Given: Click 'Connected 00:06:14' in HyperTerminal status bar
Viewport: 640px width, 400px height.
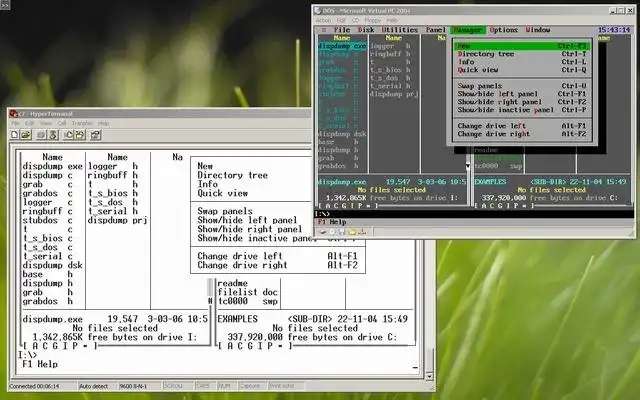Looking at the screenshot, I should [x=34, y=386].
